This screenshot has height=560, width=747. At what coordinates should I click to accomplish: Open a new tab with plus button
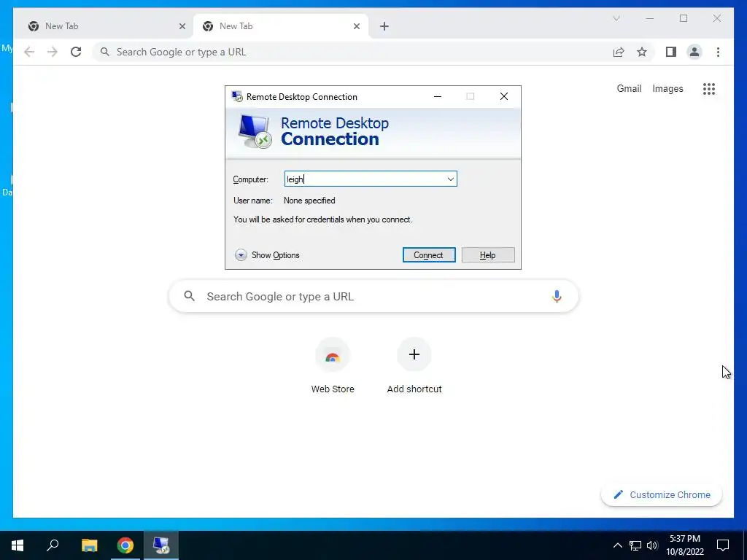384,26
